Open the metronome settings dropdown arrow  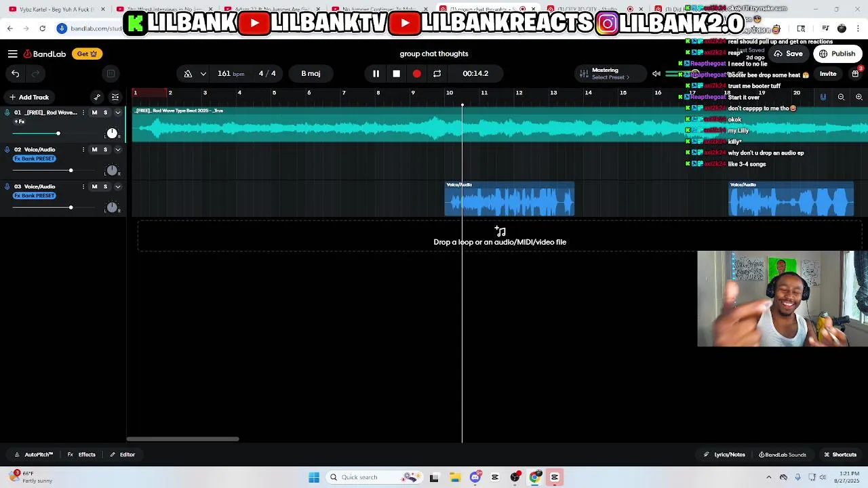[203, 73]
